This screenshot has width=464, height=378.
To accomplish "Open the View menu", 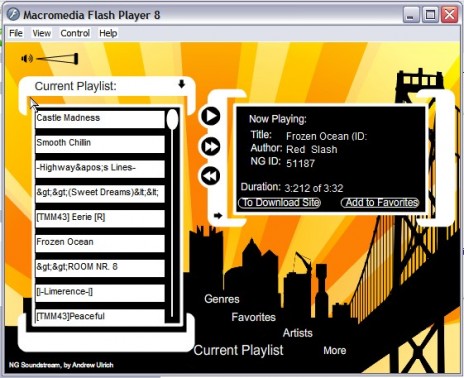I will (42, 33).
